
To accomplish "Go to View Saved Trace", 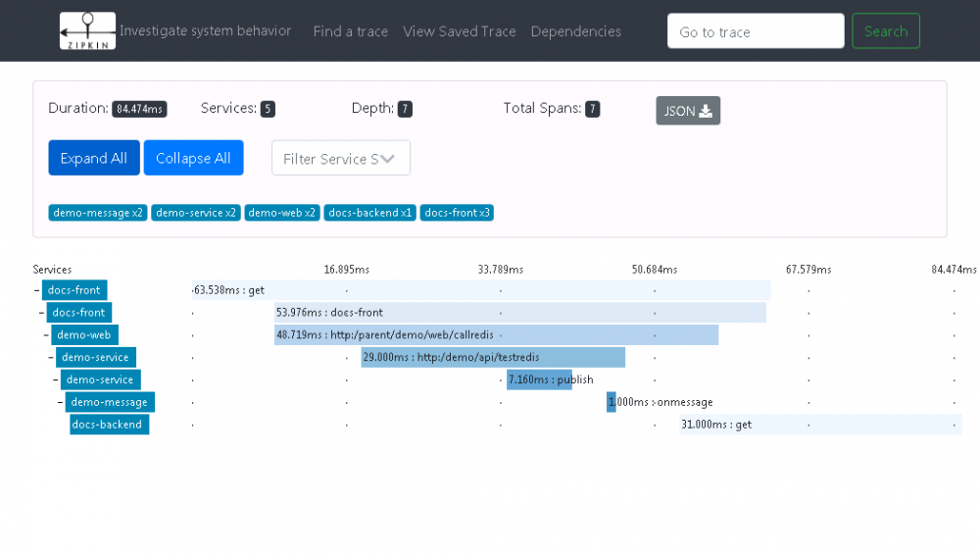I will point(460,31).
